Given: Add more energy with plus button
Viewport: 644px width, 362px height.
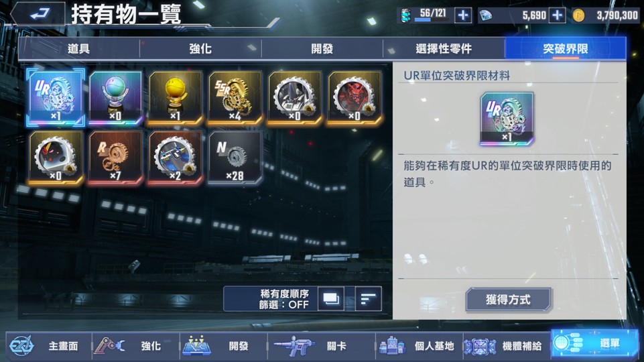Looking at the screenshot, I should point(463,15).
